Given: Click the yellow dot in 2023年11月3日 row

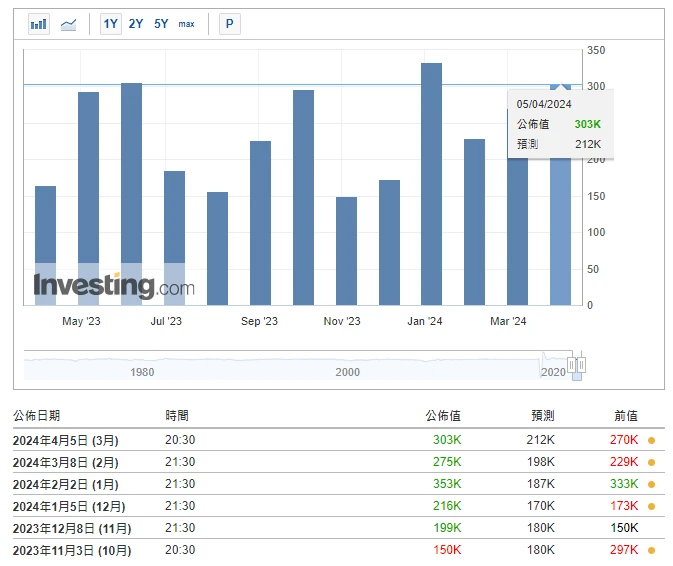Looking at the screenshot, I should click(x=651, y=550).
